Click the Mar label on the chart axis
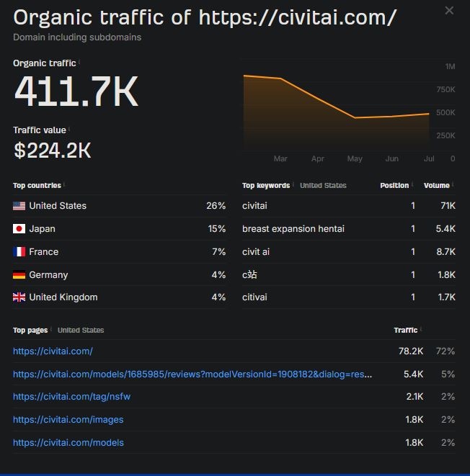This screenshot has width=470, height=476. click(x=280, y=158)
